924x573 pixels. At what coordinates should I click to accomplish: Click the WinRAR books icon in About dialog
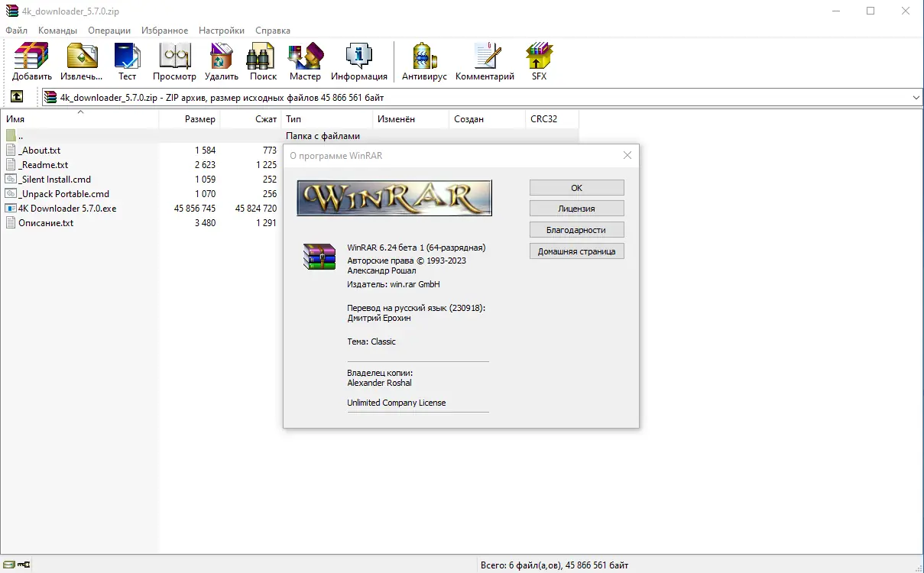coord(319,257)
